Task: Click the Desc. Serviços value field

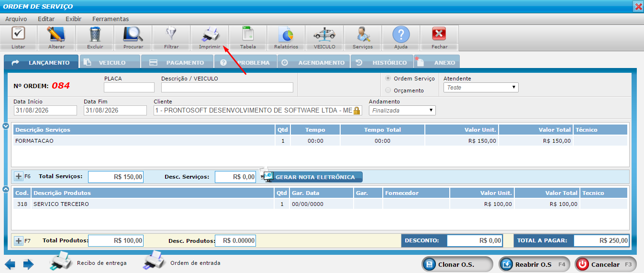Action: 235,177
